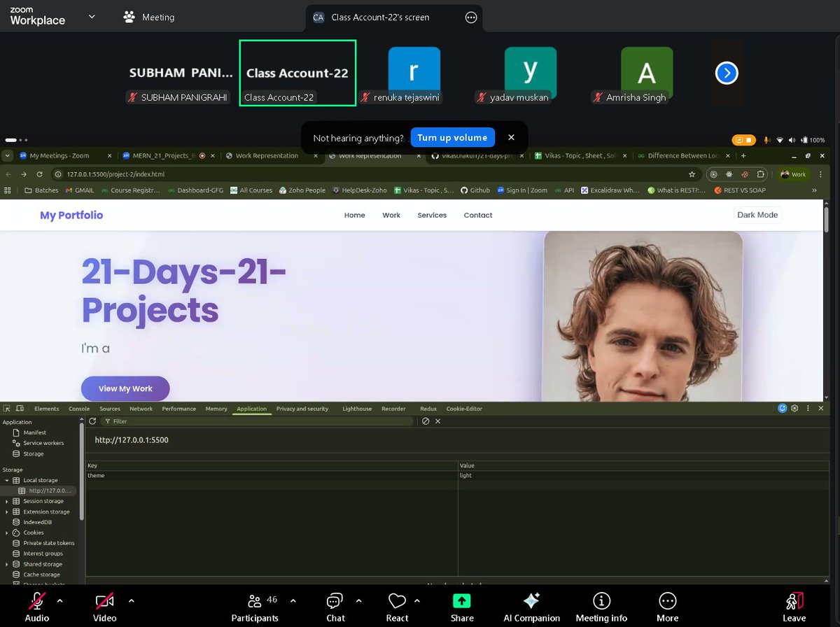Dismiss the Not hearing anything notification

[x=511, y=138]
